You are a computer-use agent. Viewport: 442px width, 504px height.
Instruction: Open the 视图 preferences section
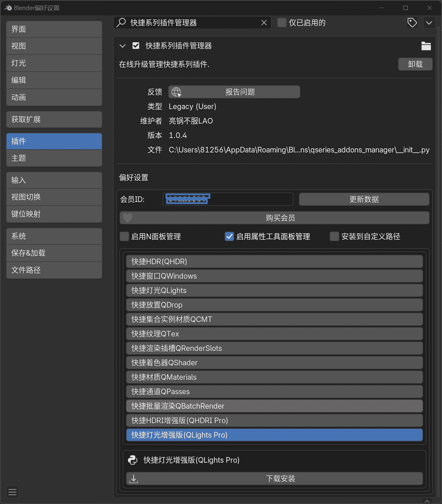54,46
